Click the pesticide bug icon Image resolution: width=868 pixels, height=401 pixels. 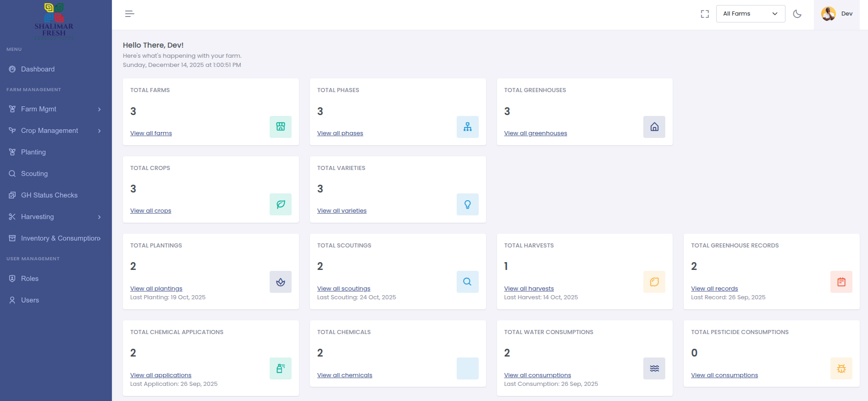click(x=841, y=368)
